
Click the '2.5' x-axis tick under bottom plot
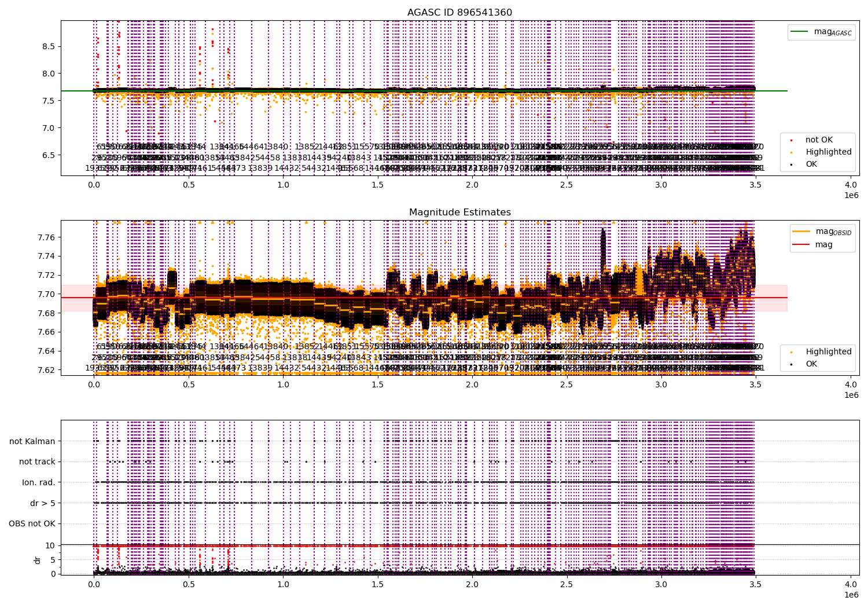(x=567, y=584)
